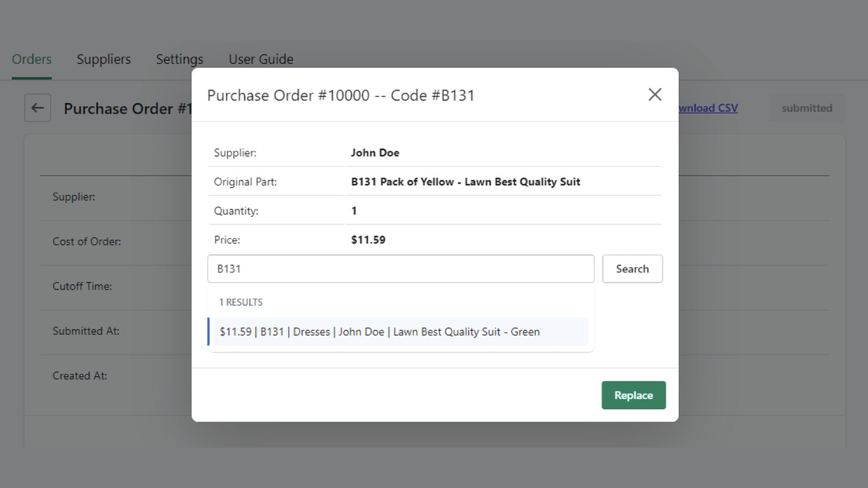868x488 pixels.
Task: Go to the User Guide tab
Action: (x=260, y=60)
